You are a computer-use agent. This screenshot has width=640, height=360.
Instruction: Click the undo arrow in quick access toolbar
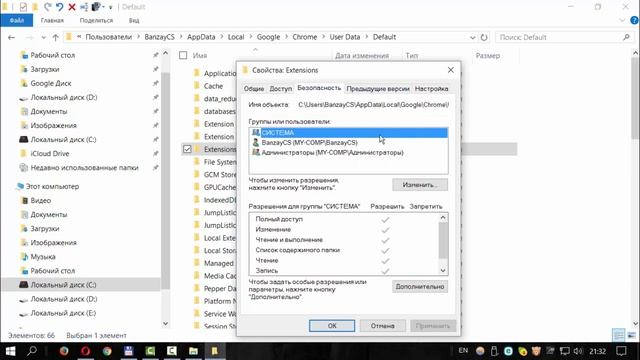coord(60,7)
